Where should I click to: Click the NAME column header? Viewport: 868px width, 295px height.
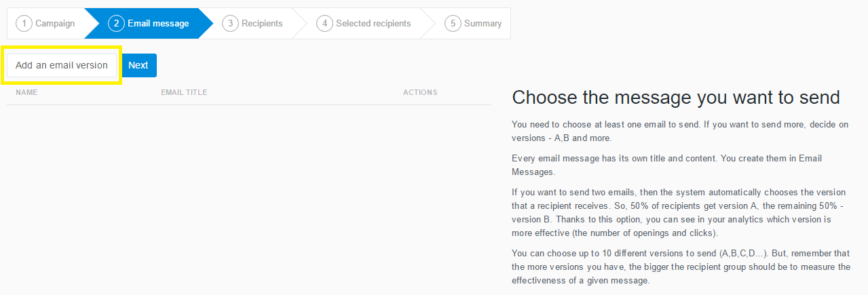point(26,92)
